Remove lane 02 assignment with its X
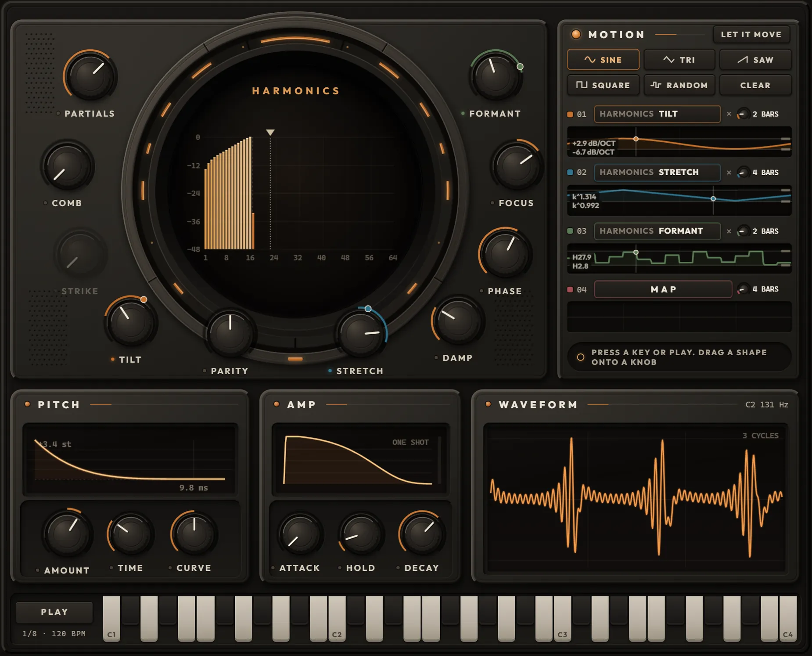This screenshot has width=812, height=656. pos(729,173)
